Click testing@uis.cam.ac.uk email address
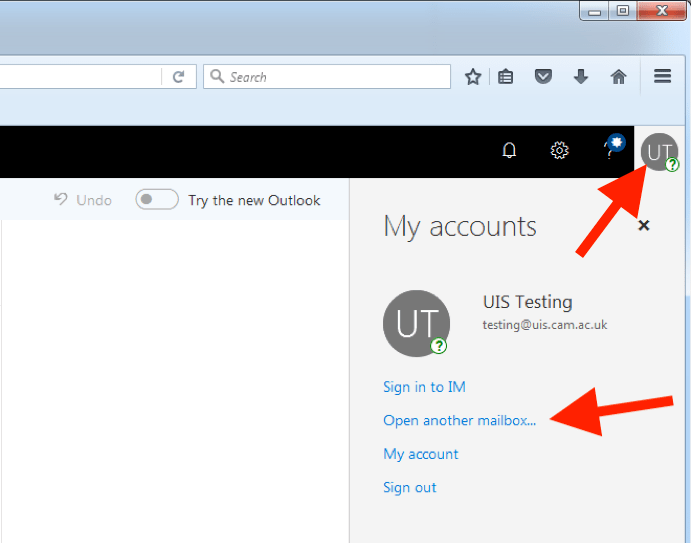This screenshot has height=543, width=691. point(545,325)
